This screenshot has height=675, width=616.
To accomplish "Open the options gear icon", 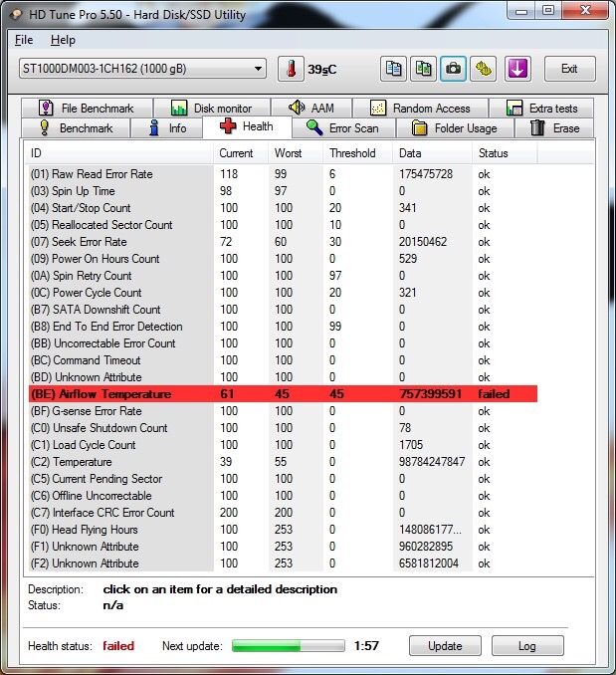I will (x=483, y=69).
